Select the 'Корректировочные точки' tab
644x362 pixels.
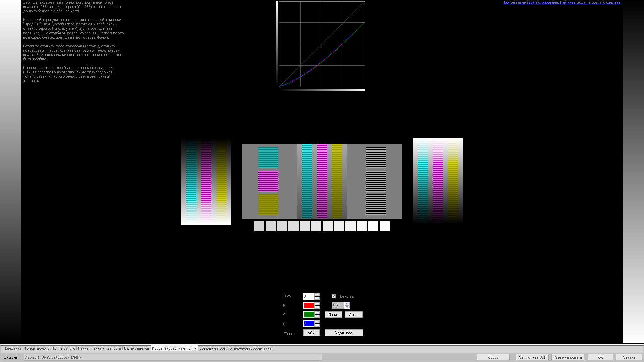174,348
